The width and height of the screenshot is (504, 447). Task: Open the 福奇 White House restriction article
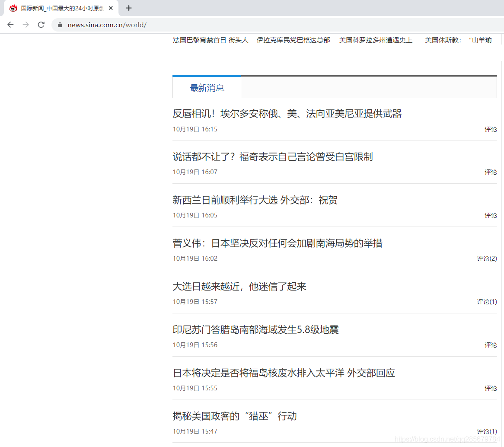pyautogui.click(x=273, y=156)
